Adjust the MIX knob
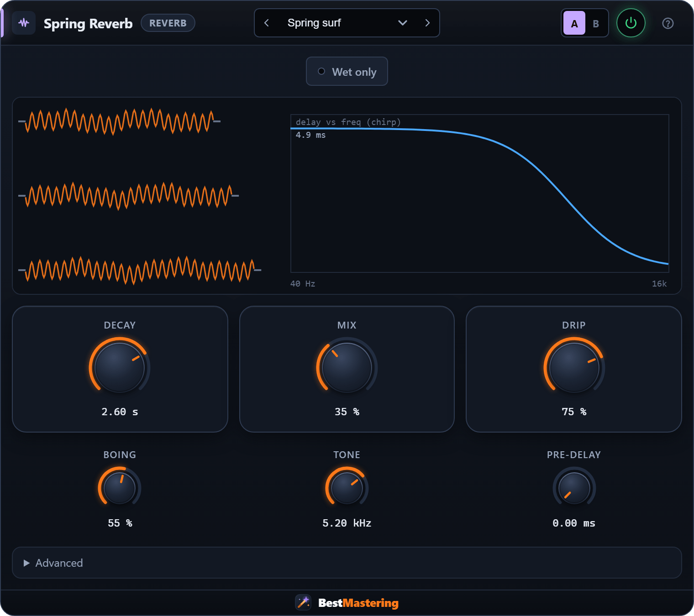The height and width of the screenshot is (616, 694). pyautogui.click(x=347, y=367)
